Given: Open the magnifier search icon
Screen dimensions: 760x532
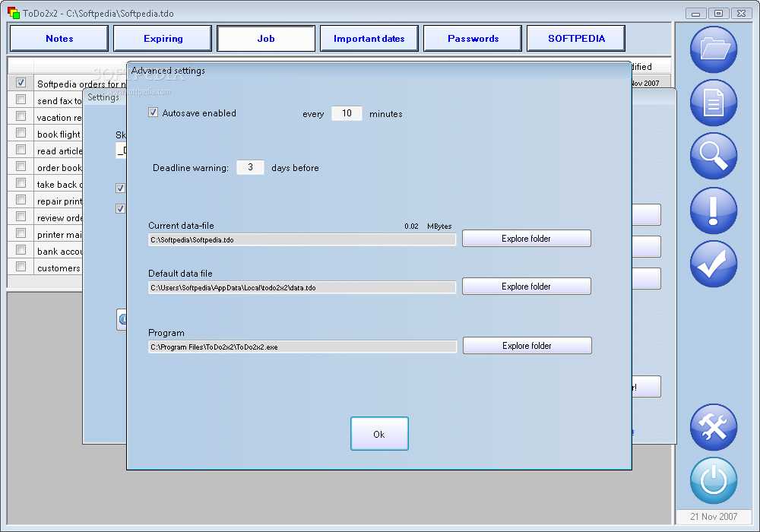Looking at the screenshot, I should point(713,156).
